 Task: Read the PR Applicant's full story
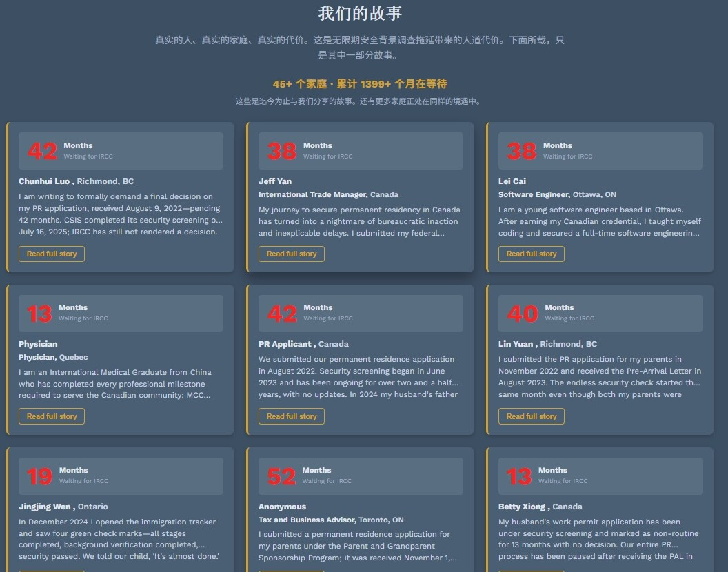tap(292, 416)
